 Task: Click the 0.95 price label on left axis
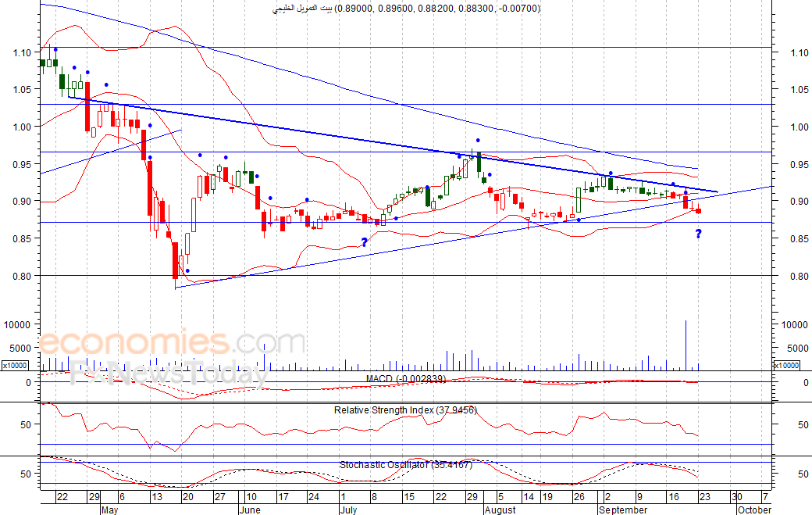(22, 164)
